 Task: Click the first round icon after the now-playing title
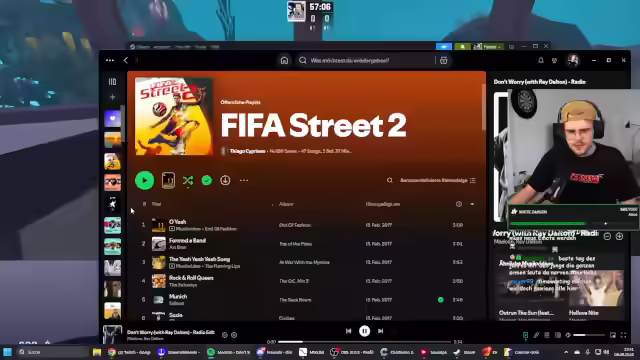pyautogui.click(x=224, y=335)
